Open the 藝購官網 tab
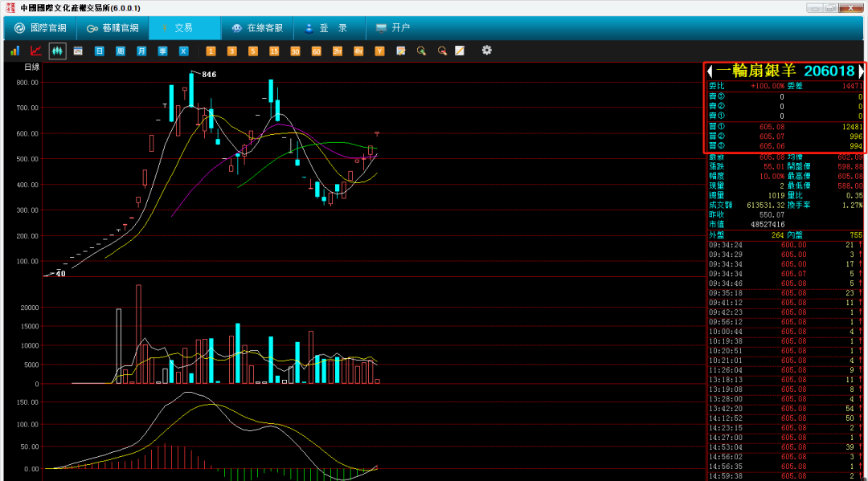868x481 pixels. 113,27
